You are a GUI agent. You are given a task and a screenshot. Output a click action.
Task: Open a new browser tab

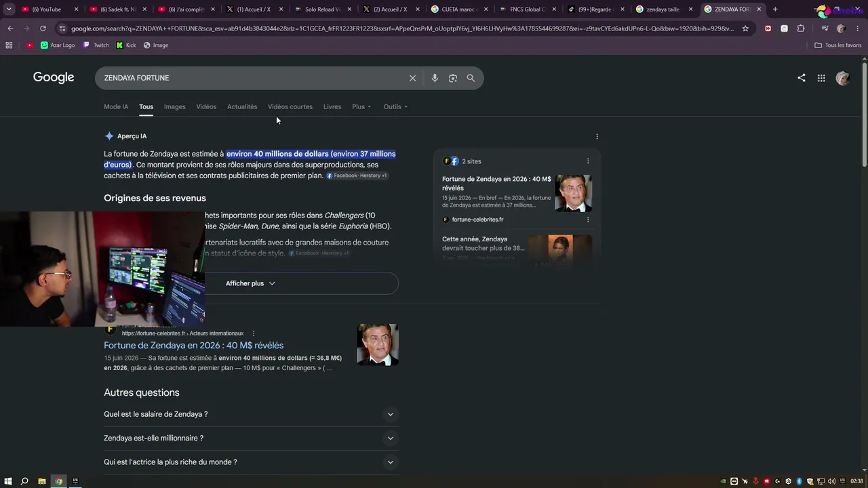(x=775, y=9)
